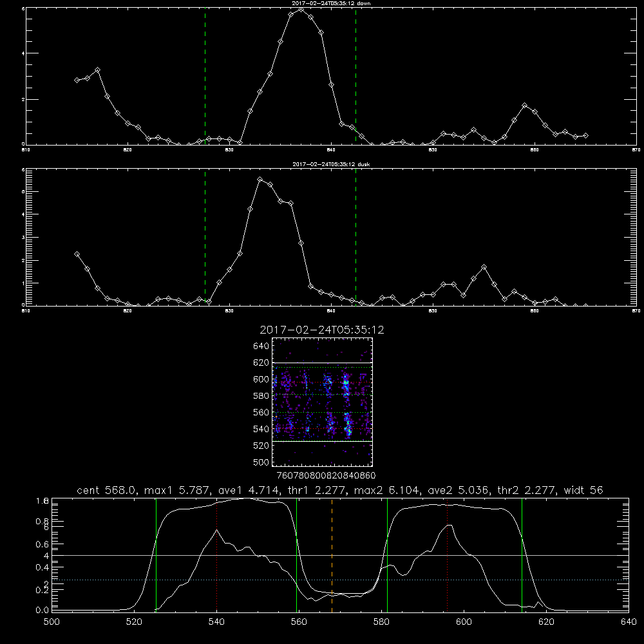Click the 520 label on bottom plot x-axis
Viewport: 644px width, 644px height.
tap(134, 622)
